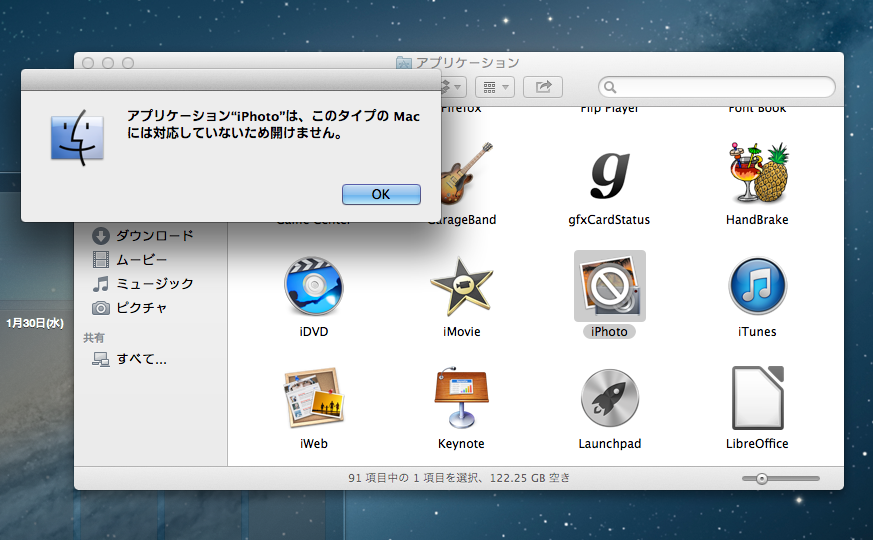The height and width of the screenshot is (540, 873).
Task: Select the iDVD application icon
Action: [313, 286]
